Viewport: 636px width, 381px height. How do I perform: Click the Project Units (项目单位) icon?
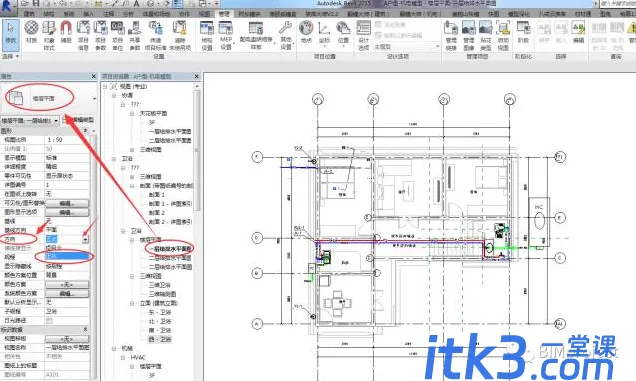pos(117,34)
